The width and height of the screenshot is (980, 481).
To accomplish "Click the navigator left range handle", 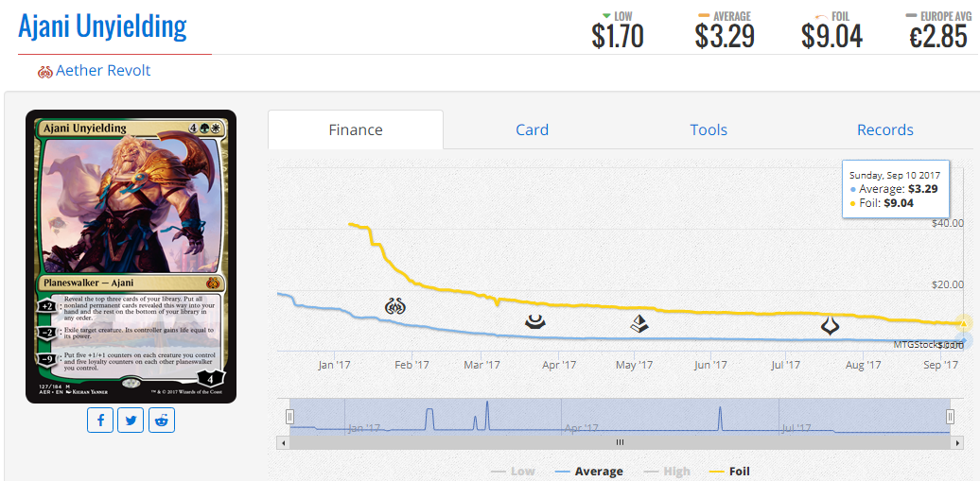I will click(290, 417).
